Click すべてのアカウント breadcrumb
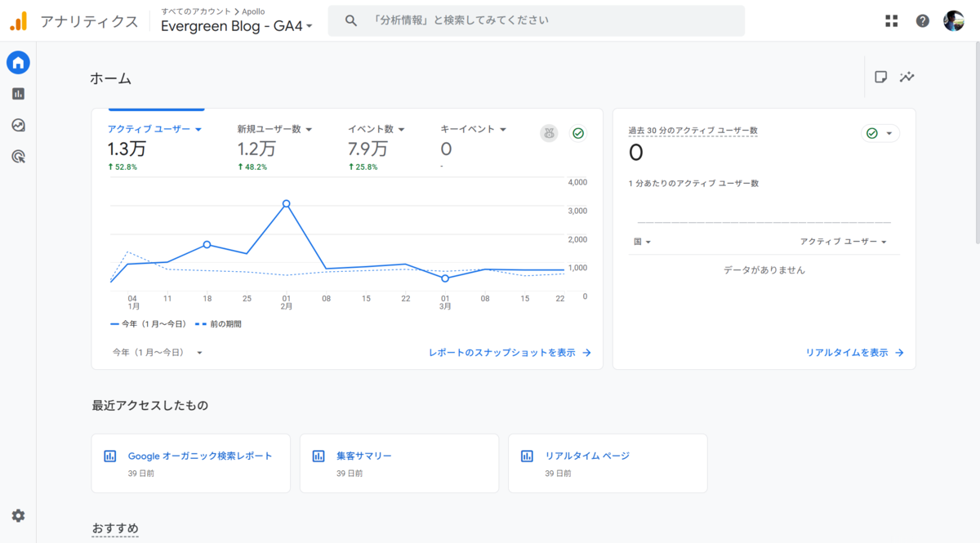The image size is (980, 543). coord(195,11)
